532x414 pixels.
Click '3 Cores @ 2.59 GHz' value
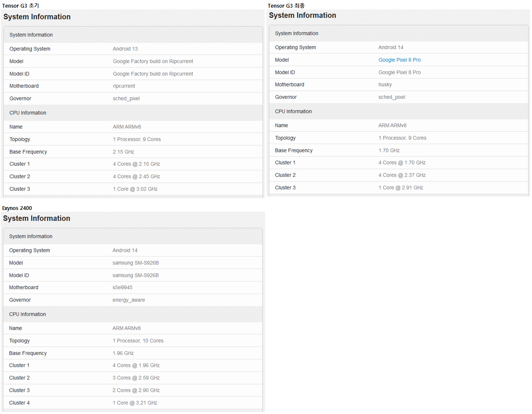(136, 378)
